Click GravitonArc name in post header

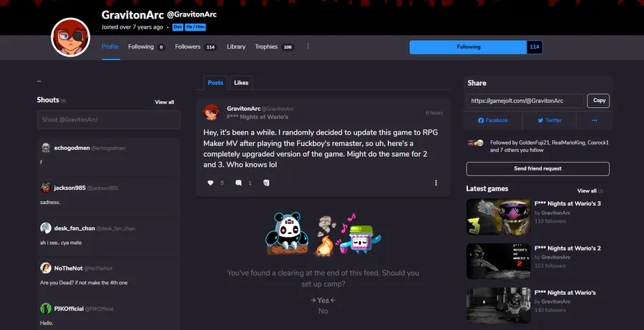[243, 109]
